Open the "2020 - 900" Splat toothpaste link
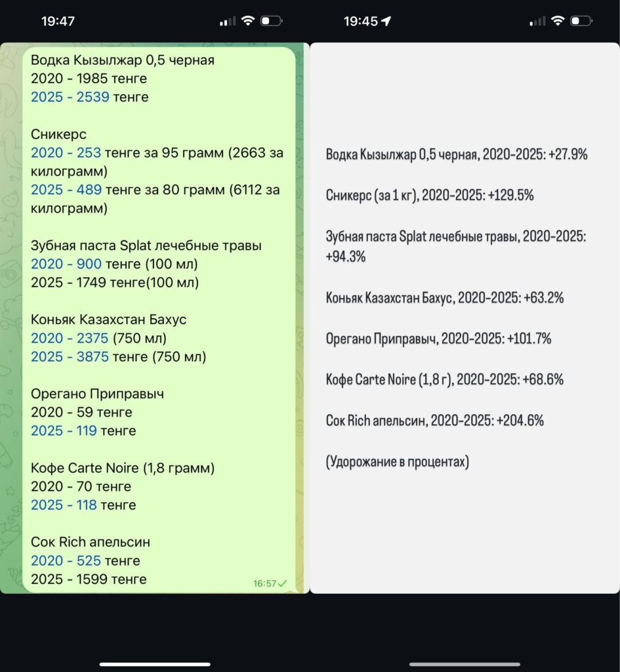The height and width of the screenshot is (672, 620). pos(66,264)
